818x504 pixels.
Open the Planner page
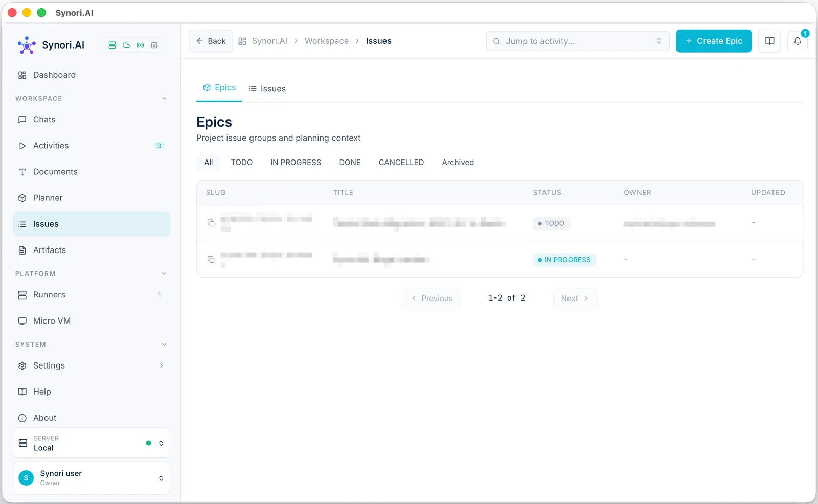tap(92, 198)
